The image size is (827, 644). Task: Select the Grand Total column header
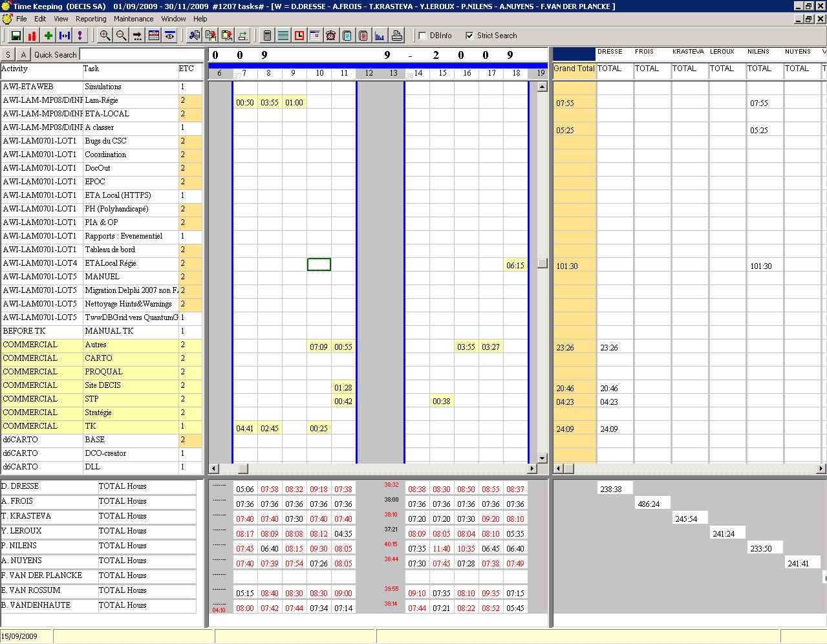pos(574,69)
